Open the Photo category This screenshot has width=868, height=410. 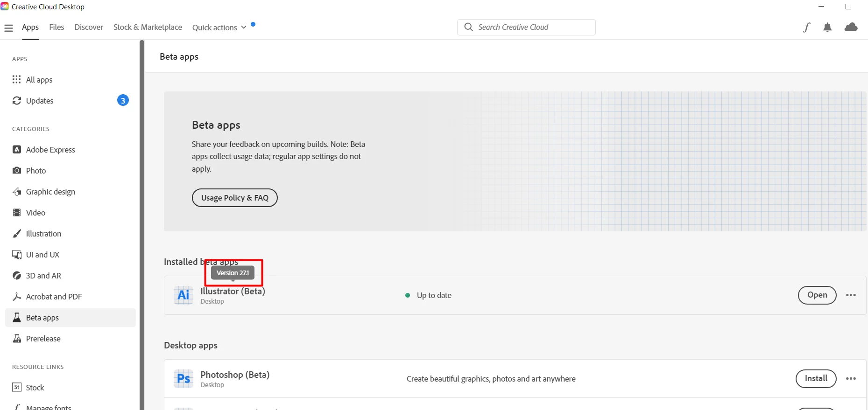coord(71,171)
